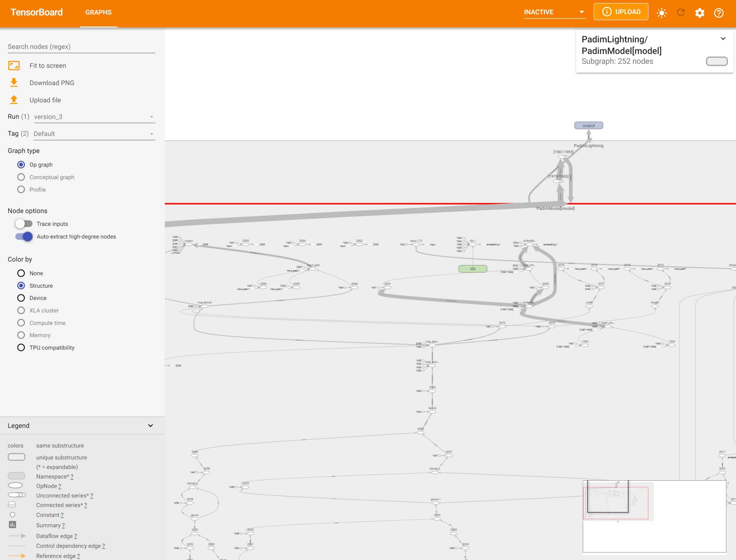The height and width of the screenshot is (560, 736).
Task: Open the Unconnected series help link
Action: (x=92, y=496)
